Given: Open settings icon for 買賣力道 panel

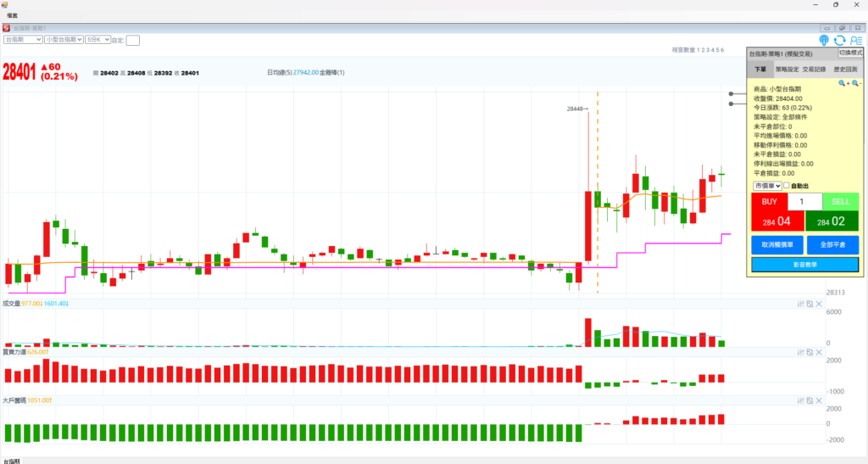Looking at the screenshot, I should coord(801,352).
